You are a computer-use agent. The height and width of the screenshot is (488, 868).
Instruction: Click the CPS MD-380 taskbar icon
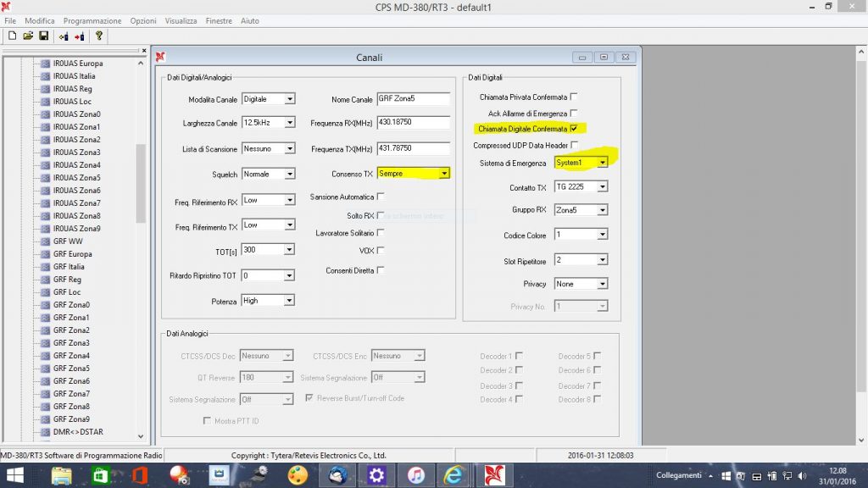[x=494, y=475]
